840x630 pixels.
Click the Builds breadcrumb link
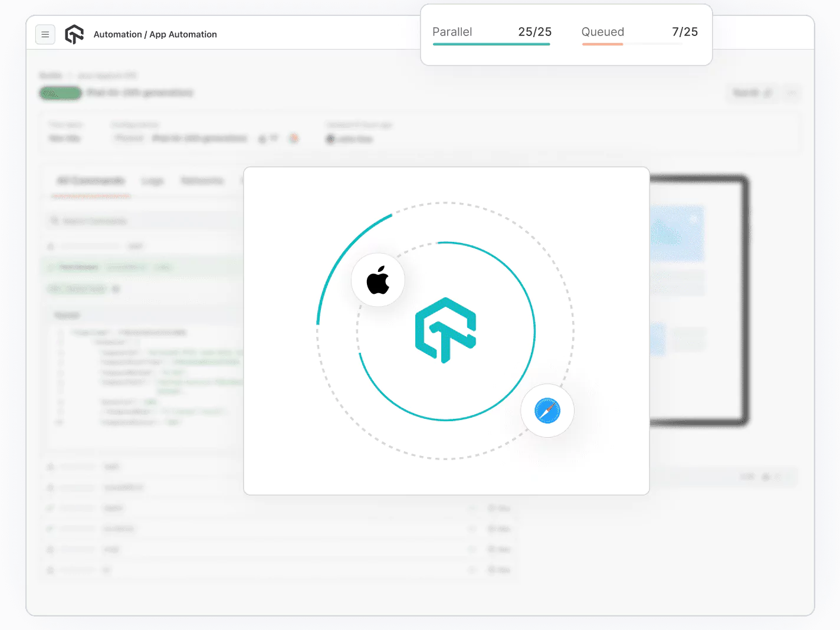pyautogui.click(x=51, y=76)
